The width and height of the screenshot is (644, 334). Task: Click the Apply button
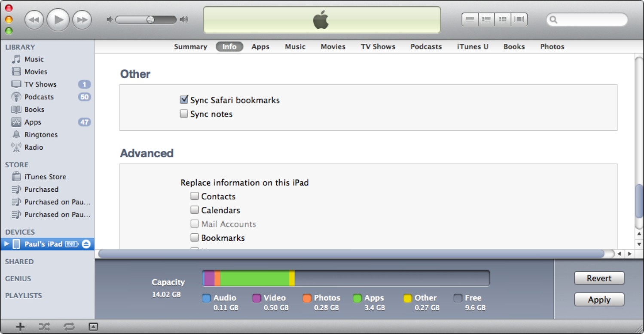599,300
